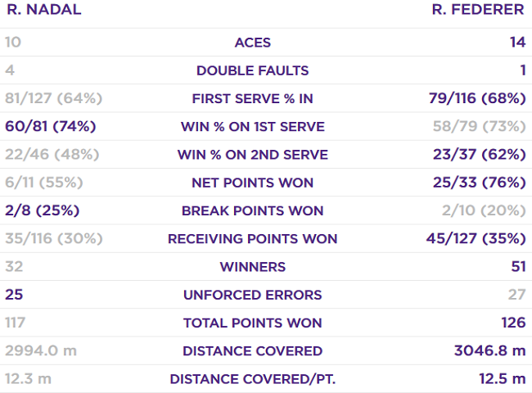Click the BREAK POINTS WON label
The image size is (532, 393).
(252, 211)
